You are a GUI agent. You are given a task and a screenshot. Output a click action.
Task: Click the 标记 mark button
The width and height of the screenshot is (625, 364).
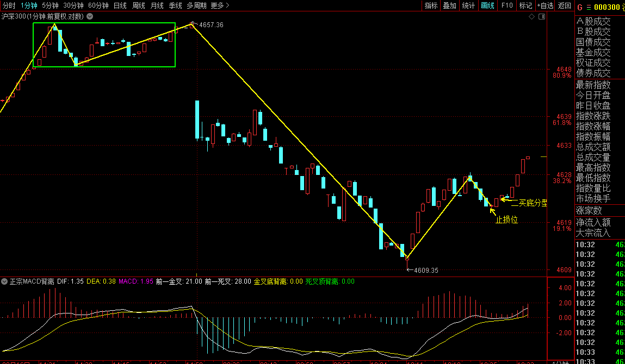(x=525, y=5)
